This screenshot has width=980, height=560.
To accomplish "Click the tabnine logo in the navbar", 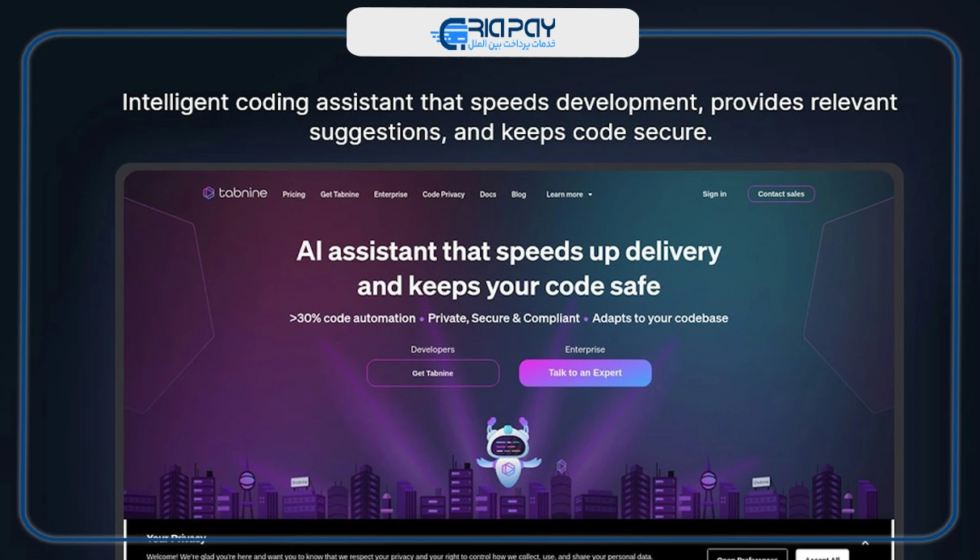I will 234,193.
